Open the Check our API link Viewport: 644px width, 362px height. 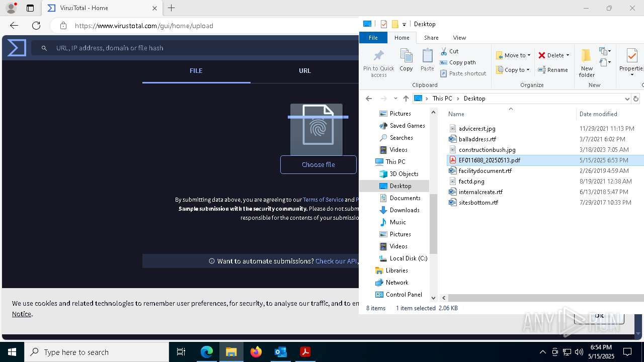336,261
